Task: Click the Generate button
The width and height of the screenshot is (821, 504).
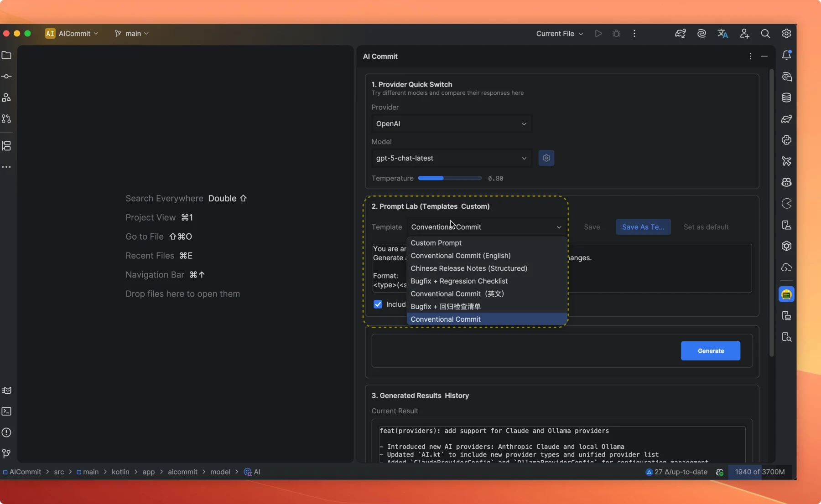Action: pos(710,351)
